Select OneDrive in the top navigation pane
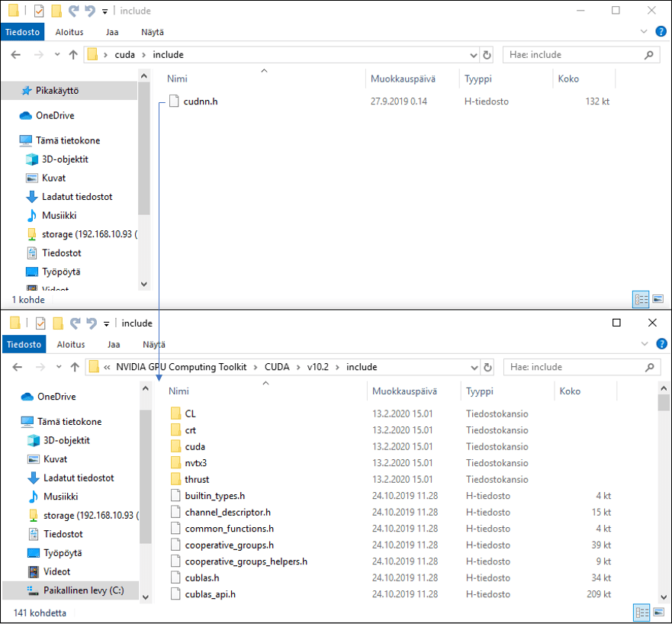 pos(54,115)
